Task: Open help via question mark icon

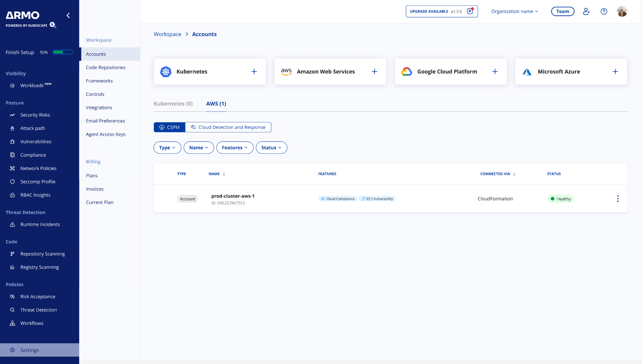Action: point(604,12)
